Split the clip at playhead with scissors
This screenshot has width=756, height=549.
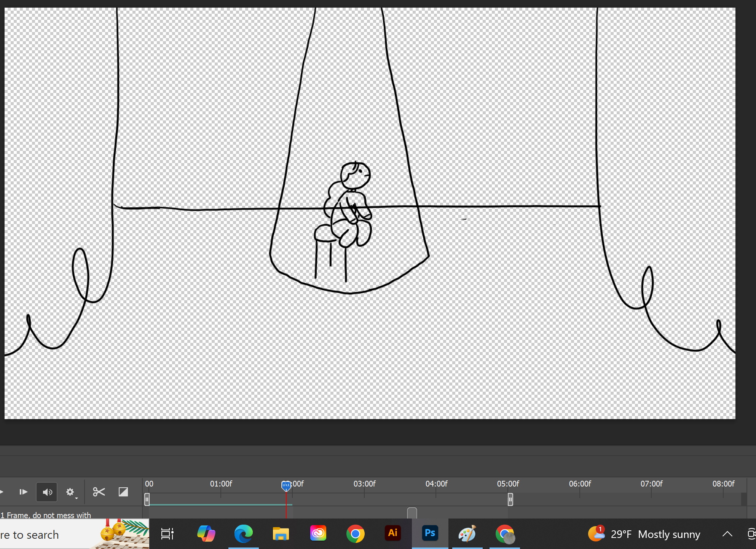(99, 492)
